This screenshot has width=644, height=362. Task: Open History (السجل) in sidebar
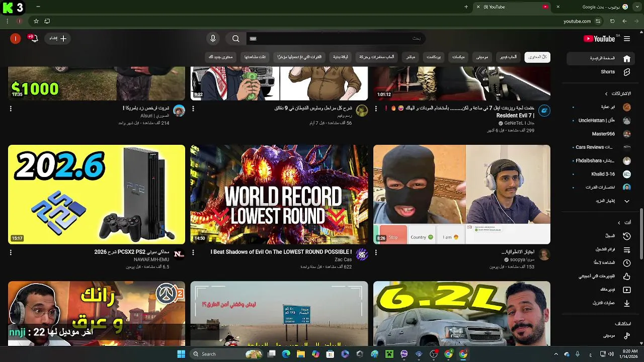point(602,236)
